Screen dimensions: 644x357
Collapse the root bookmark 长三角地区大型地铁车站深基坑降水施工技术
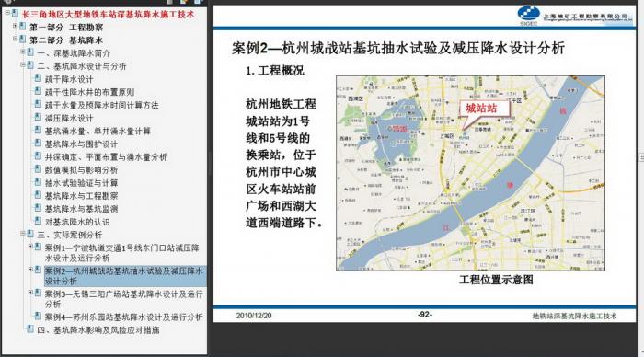pyautogui.click(x=7, y=13)
